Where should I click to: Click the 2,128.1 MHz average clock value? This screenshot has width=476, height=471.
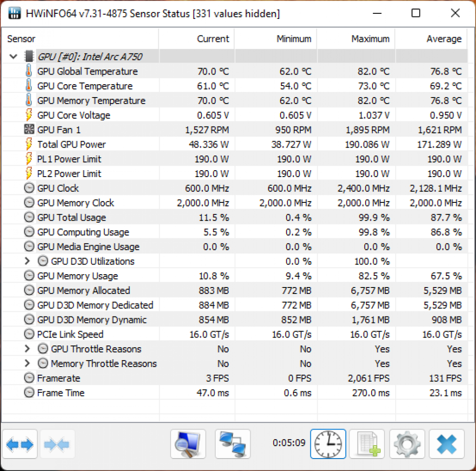tap(436, 188)
